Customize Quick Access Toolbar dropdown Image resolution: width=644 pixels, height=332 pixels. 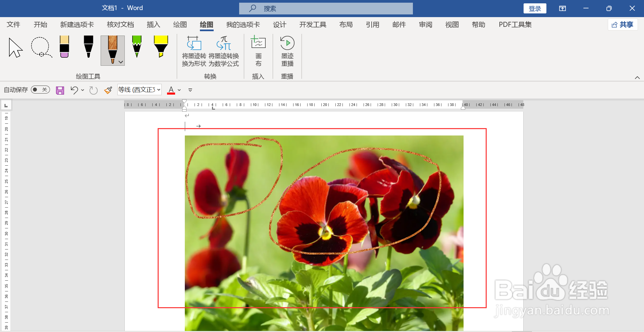coord(190,90)
